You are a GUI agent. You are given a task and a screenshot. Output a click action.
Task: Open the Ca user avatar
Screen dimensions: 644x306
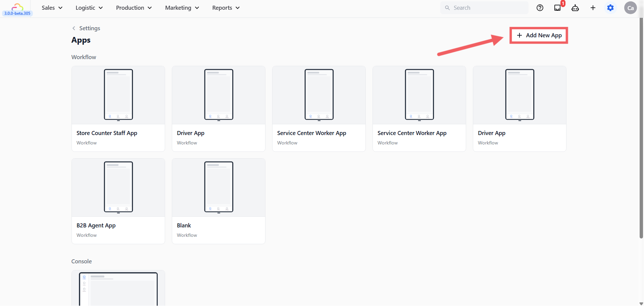click(x=631, y=8)
